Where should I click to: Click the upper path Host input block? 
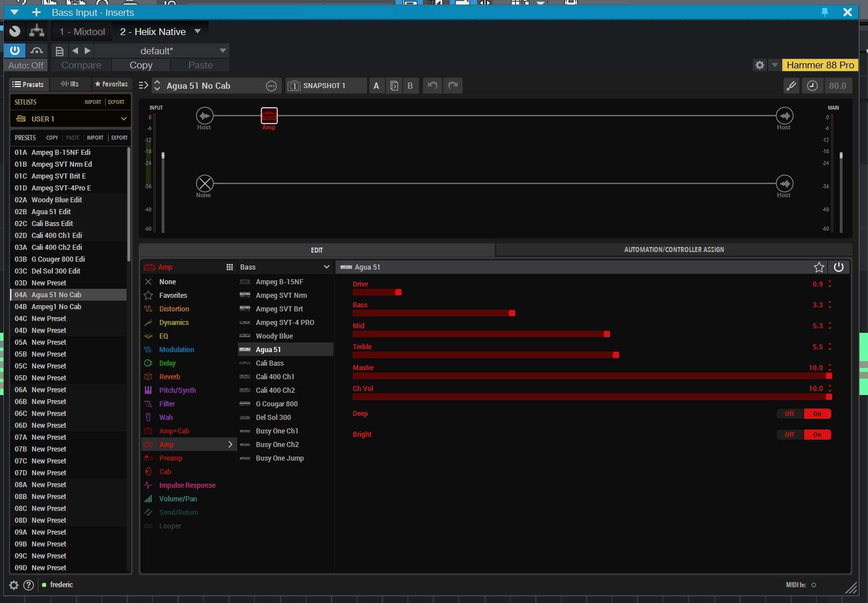205,116
